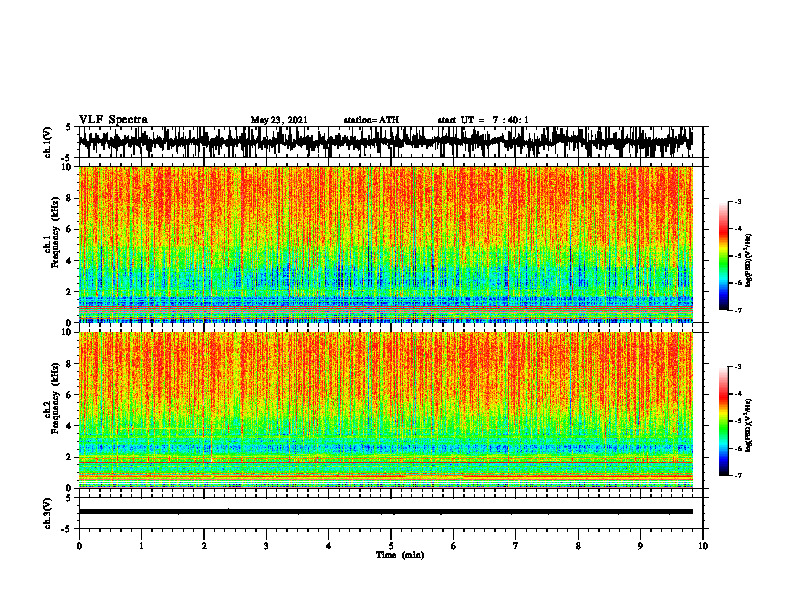
Task: Click the 'ch.3(V)' axis label
Action: 48,514
